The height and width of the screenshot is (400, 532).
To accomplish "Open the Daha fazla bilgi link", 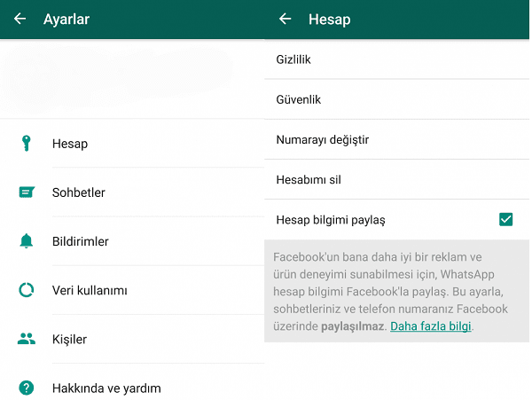I will [x=431, y=326].
